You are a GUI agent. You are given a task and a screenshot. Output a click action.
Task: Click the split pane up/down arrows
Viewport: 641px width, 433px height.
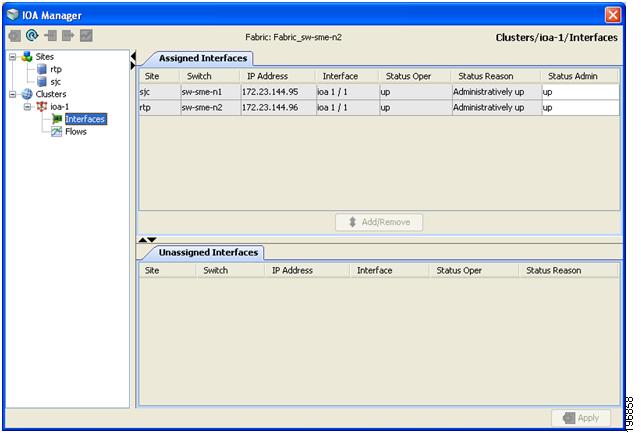[147, 240]
